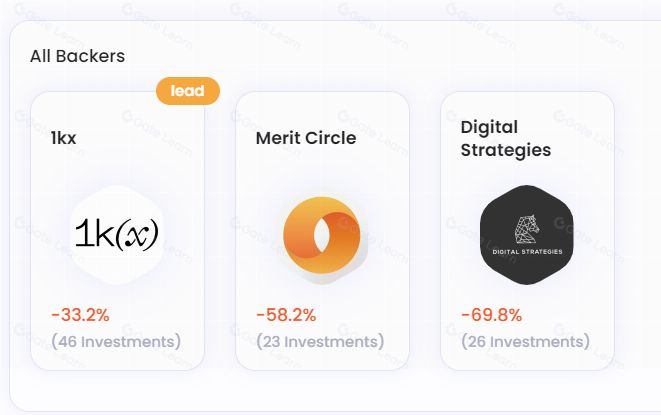Click the 26 Investments label

coord(525,341)
